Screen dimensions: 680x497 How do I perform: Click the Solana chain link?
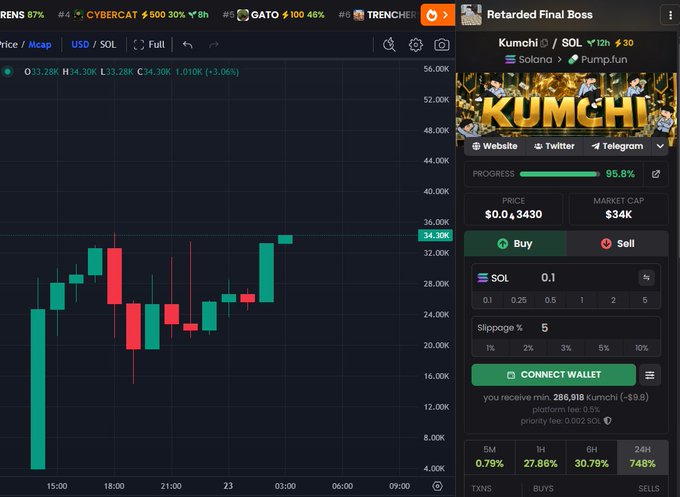(x=529, y=59)
